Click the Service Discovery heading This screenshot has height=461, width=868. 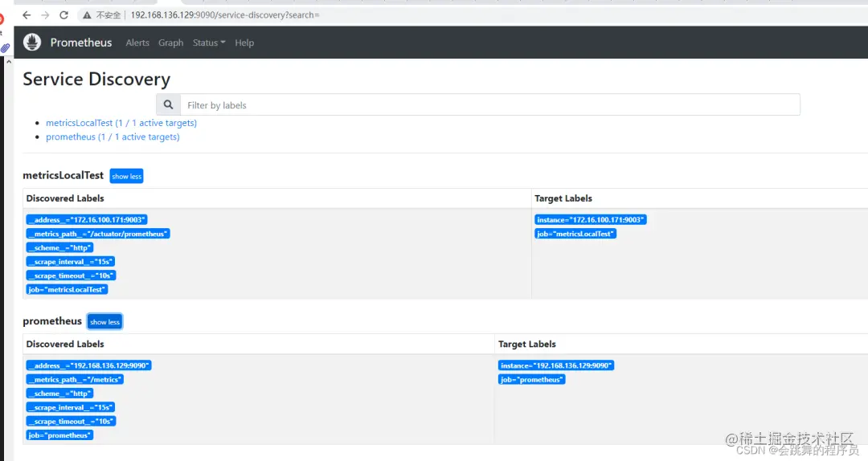(x=96, y=80)
